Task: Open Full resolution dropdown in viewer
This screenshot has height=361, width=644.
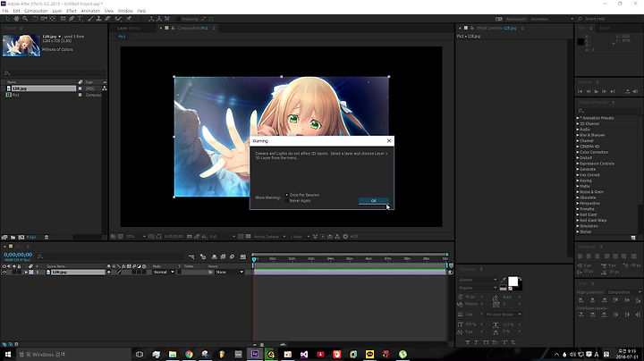Action: [x=222, y=236]
